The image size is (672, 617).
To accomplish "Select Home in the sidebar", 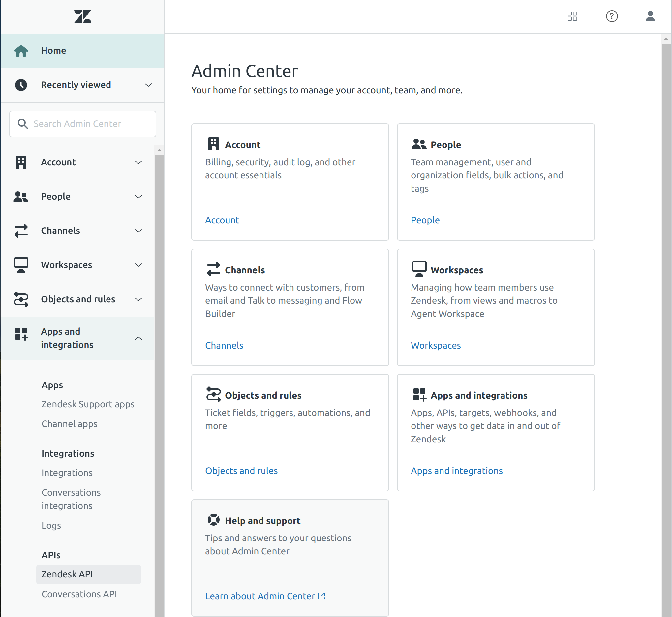I will pos(82,51).
